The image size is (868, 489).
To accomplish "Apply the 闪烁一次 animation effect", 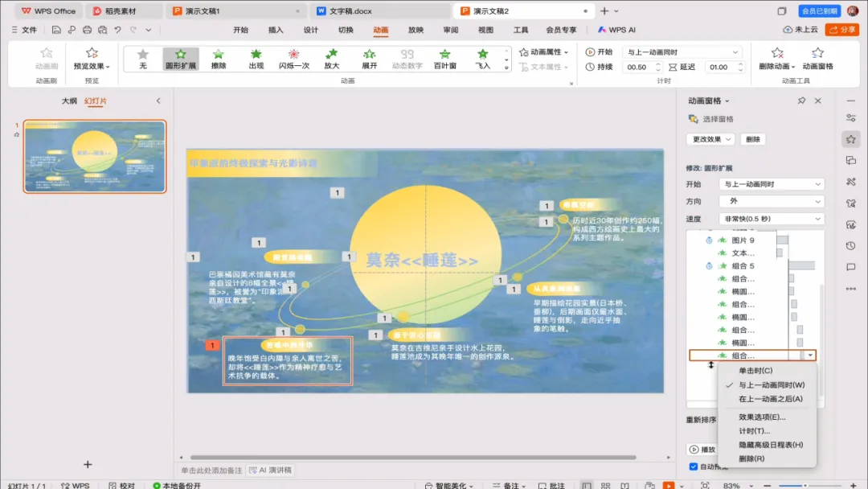I will pyautogui.click(x=293, y=59).
